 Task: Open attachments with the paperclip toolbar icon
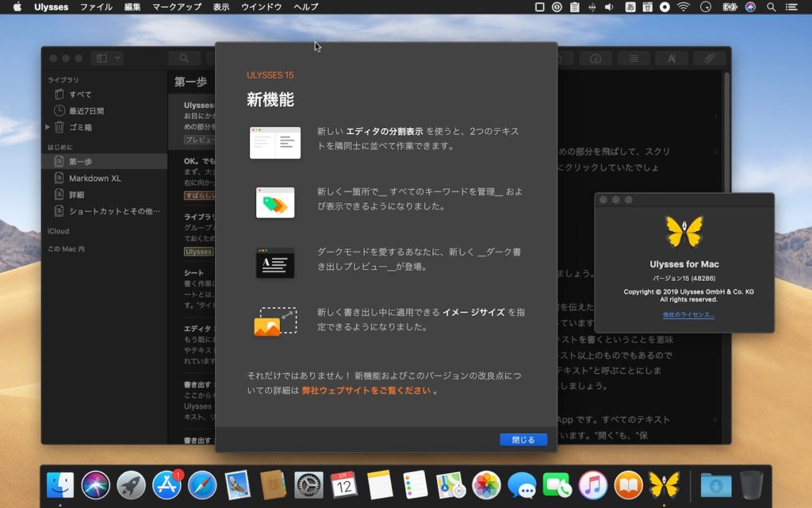pos(710,58)
